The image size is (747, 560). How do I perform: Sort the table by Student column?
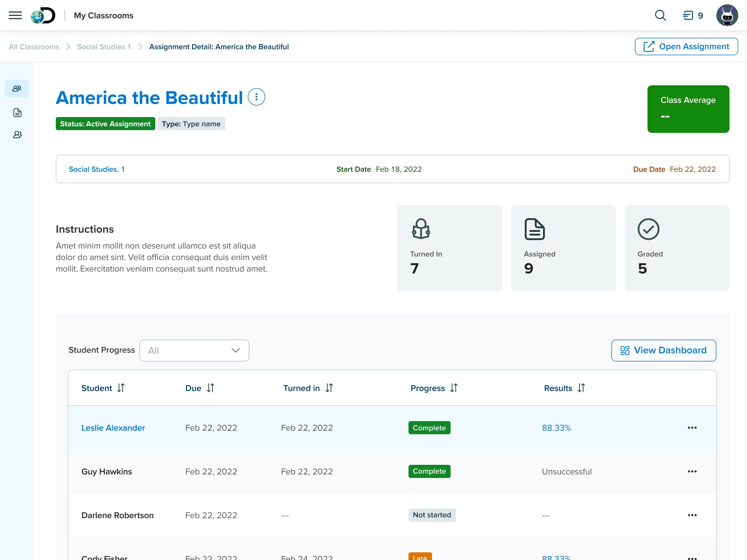[121, 388]
